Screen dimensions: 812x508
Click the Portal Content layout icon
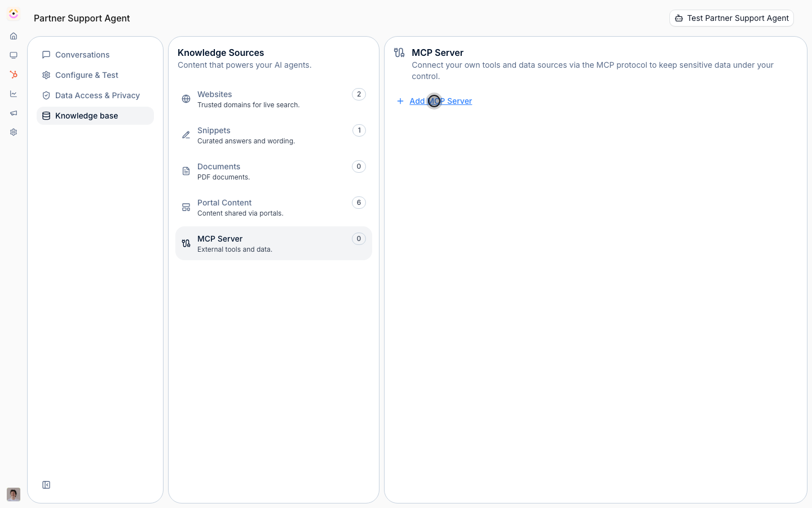pyautogui.click(x=186, y=207)
